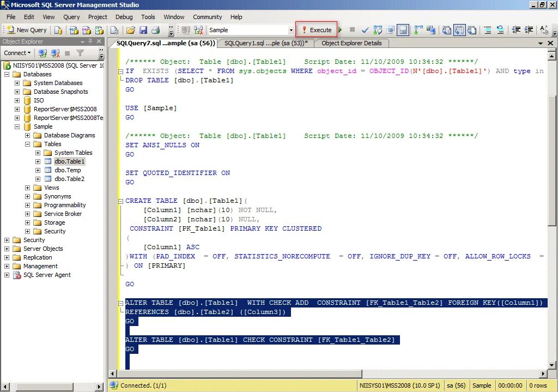
Task: Expand the ISO database node
Action: (17, 100)
